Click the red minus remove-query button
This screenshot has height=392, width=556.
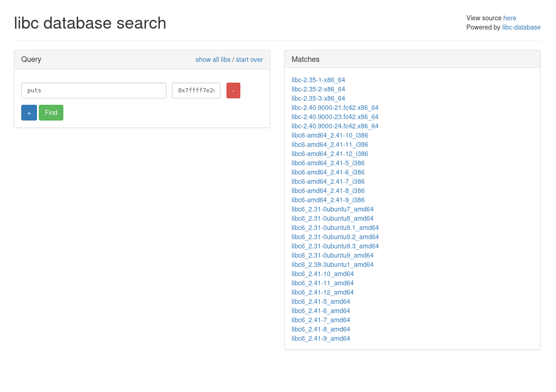point(233,90)
